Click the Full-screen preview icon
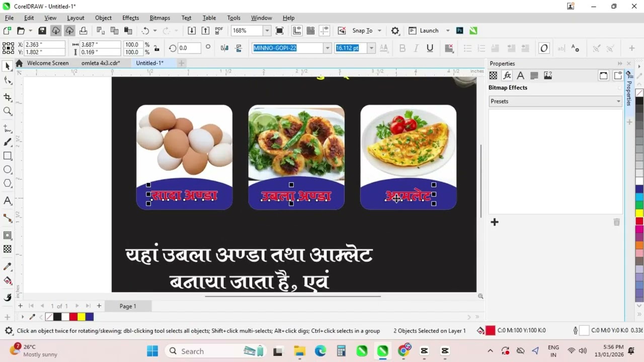The image size is (644, 362). (280, 31)
